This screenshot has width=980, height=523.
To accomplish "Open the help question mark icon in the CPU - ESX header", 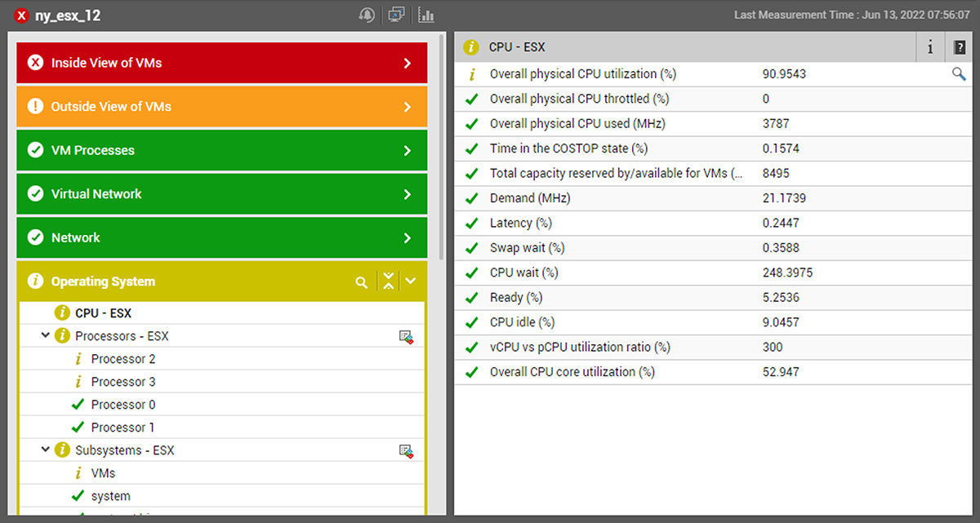I will coord(960,47).
